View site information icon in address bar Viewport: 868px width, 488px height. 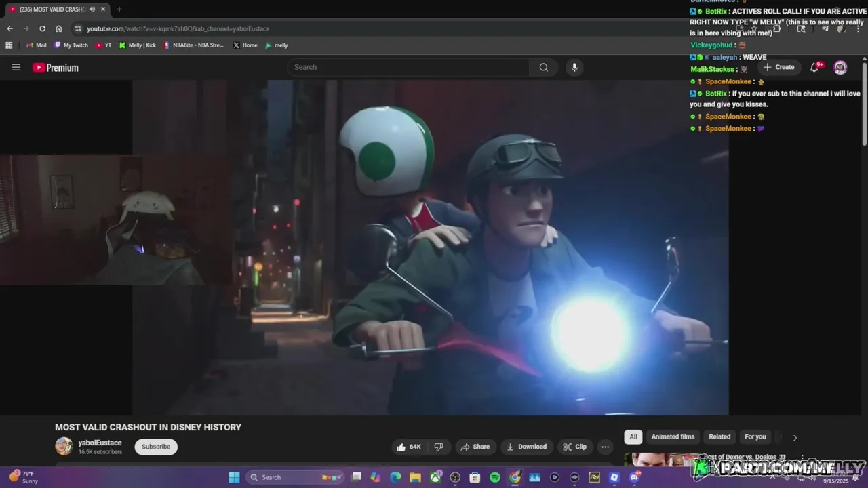tap(78, 28)
